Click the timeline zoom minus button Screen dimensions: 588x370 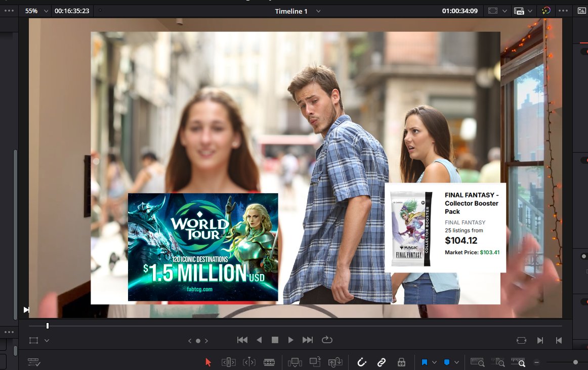point(536,362)
